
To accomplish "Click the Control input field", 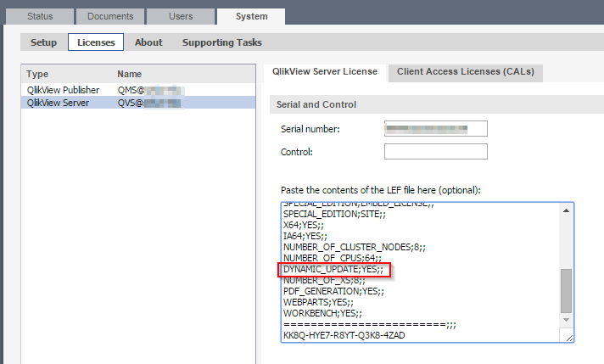I will (436, 151).
